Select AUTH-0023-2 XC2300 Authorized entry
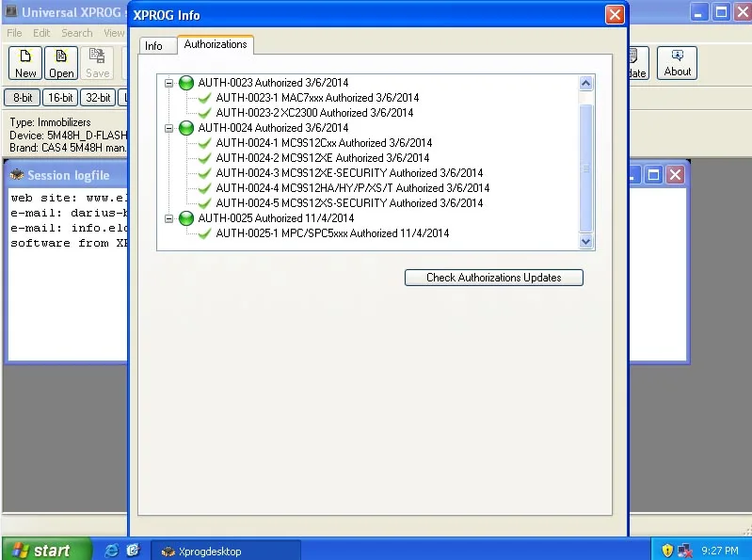This screenshot has width=752, height=560. (314, 113)
